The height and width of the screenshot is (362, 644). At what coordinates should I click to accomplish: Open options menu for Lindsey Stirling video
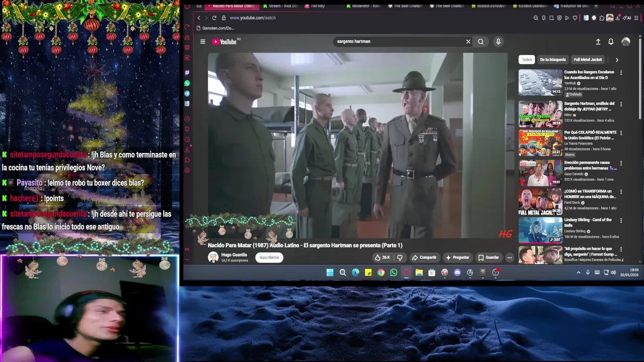[621, 221]
